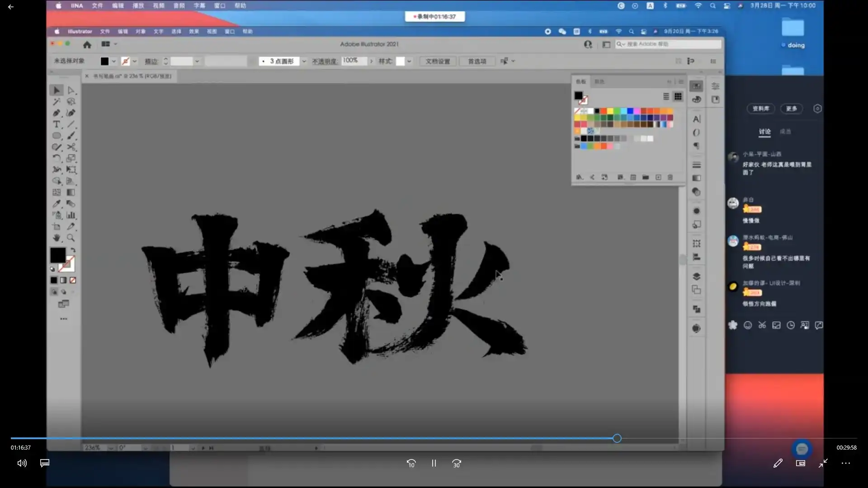The height and width of the screenshot is (488, 868).
Task: Select the Hand tool
Action: [x=57, y=238]
